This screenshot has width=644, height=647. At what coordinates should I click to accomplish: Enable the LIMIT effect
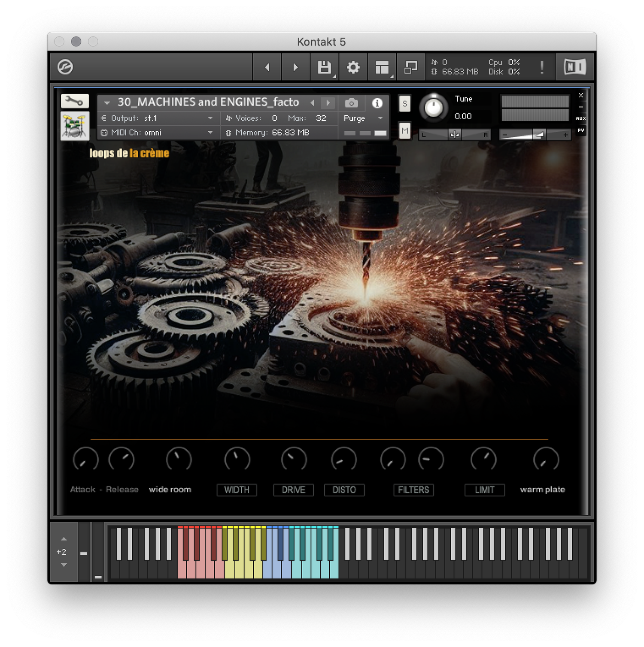click(x=484, y=490)
